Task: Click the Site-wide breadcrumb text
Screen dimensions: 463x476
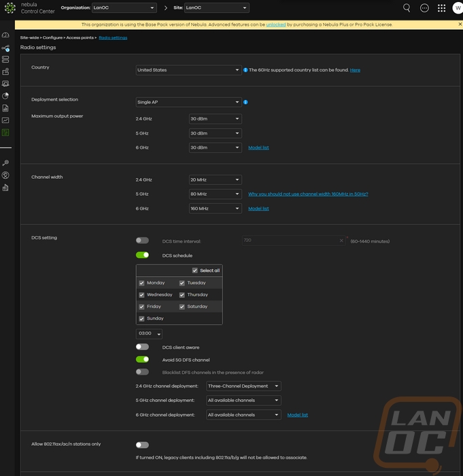Action: pos(29,37)
